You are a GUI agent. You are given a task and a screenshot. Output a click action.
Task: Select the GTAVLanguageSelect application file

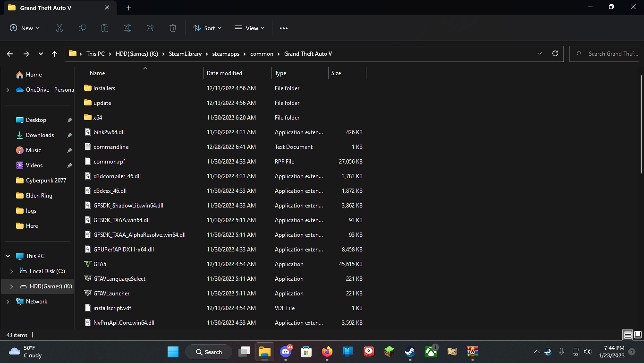tap(119, 279)
